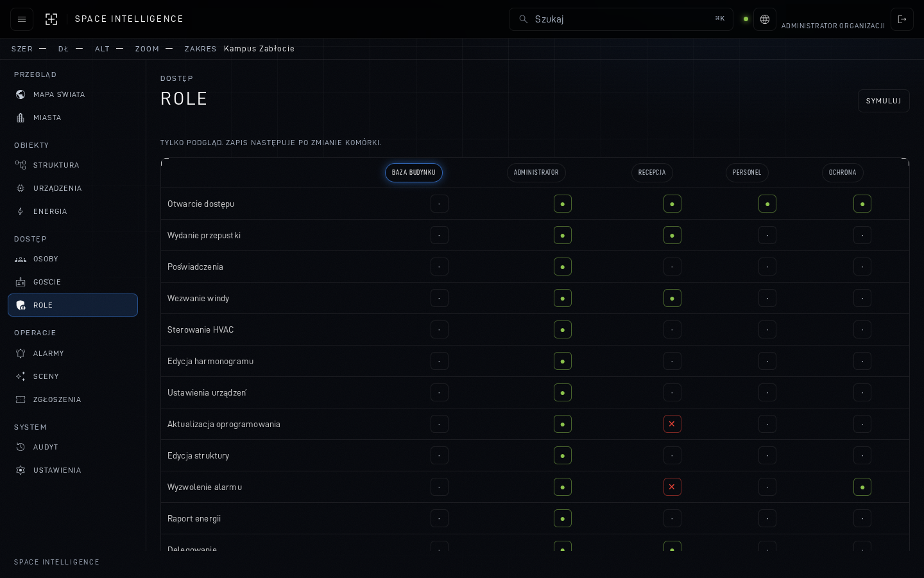Click the Space Intelligence logo icon
The width and height of the screenshot is (924, 578).
(x=51, y=19)
